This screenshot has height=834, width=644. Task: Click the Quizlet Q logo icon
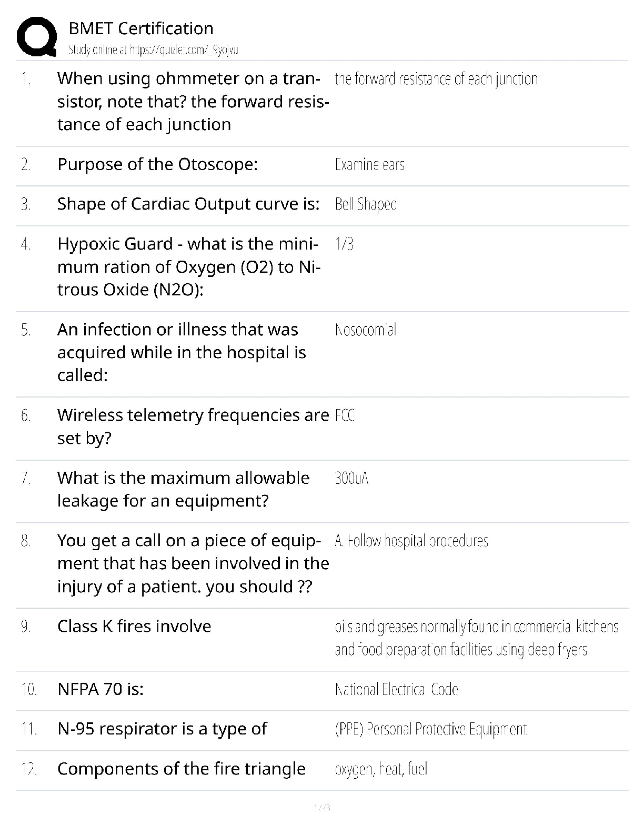[37, 37]
